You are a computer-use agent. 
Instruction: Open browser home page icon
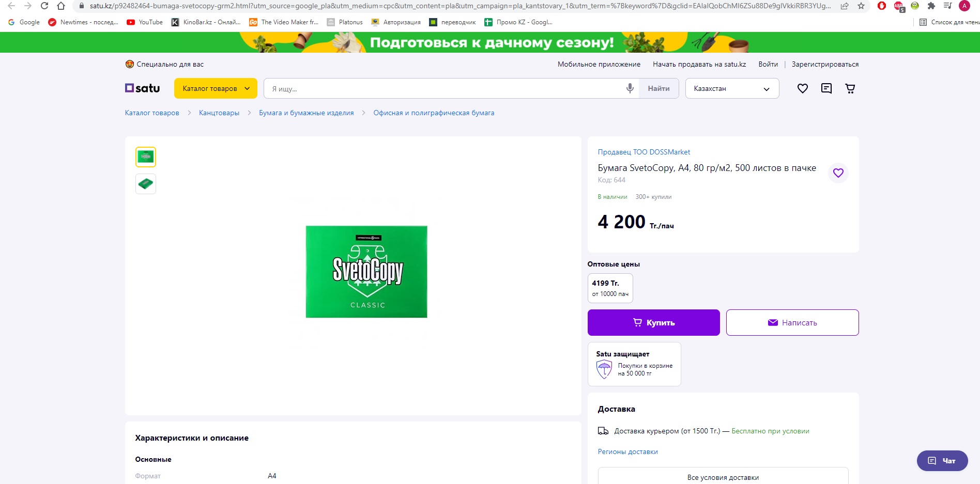[x=61, y=6]
